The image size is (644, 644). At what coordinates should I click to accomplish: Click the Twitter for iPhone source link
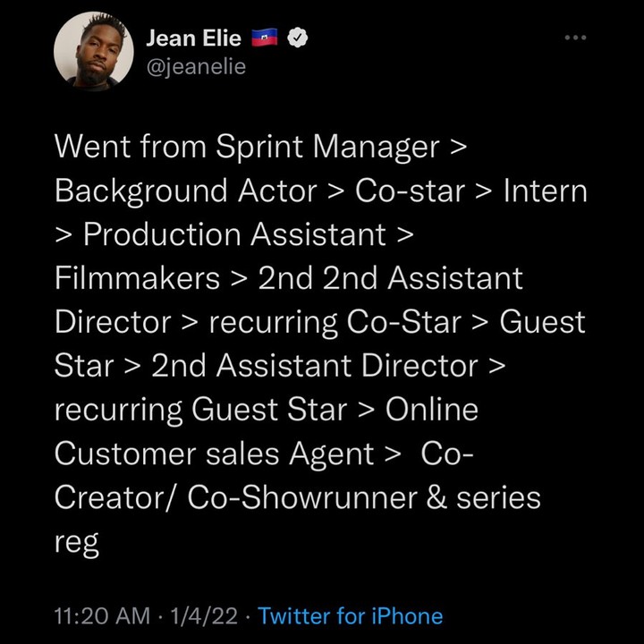(350, 615)
